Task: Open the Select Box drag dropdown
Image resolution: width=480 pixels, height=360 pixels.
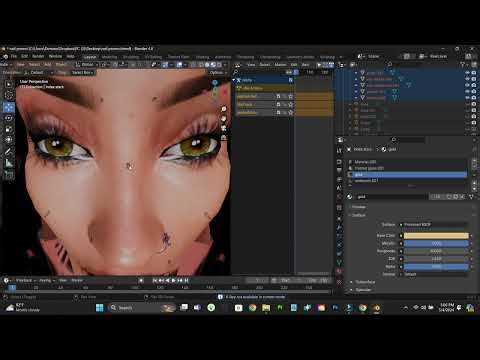Action: tap(82, 72)
